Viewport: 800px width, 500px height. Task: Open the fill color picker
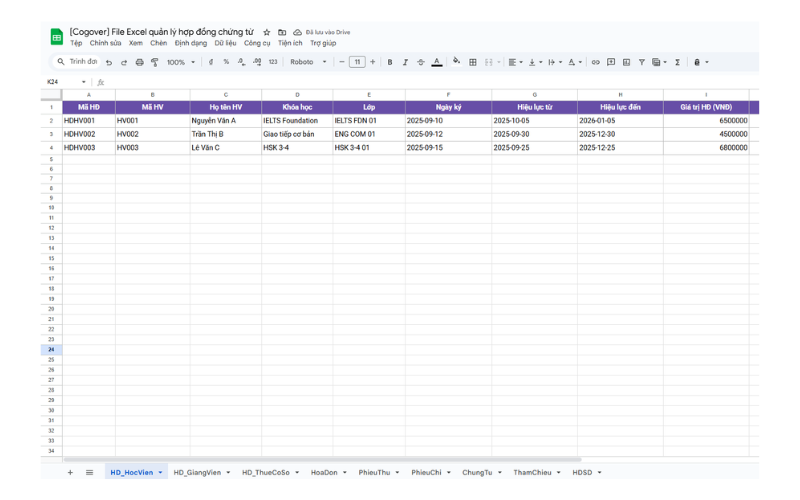[456, 62]
